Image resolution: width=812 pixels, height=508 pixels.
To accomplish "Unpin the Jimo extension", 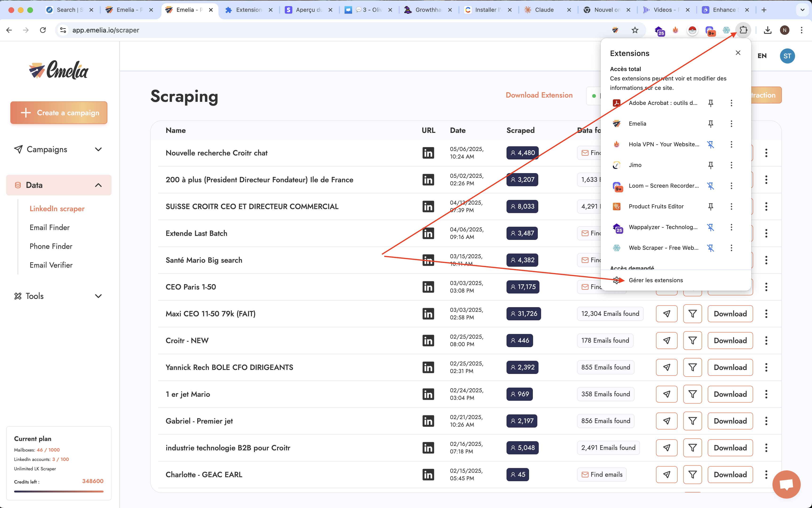I will [711, 165].
